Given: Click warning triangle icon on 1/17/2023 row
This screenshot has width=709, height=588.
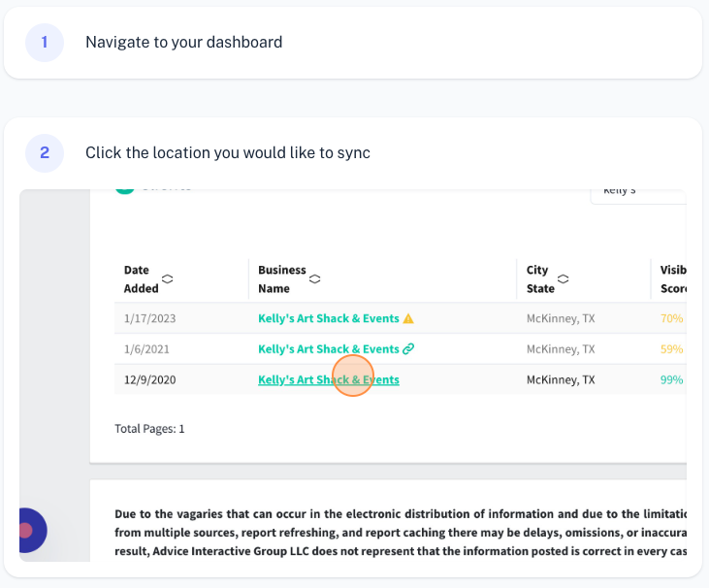Looking at the screenshot, I should point(408,319).
